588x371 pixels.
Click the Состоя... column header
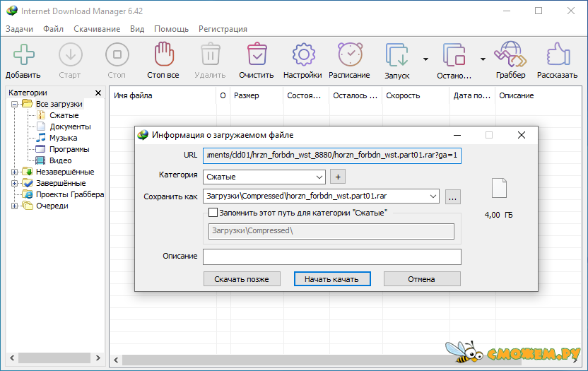pyautogui.click(x=306, y=95)
